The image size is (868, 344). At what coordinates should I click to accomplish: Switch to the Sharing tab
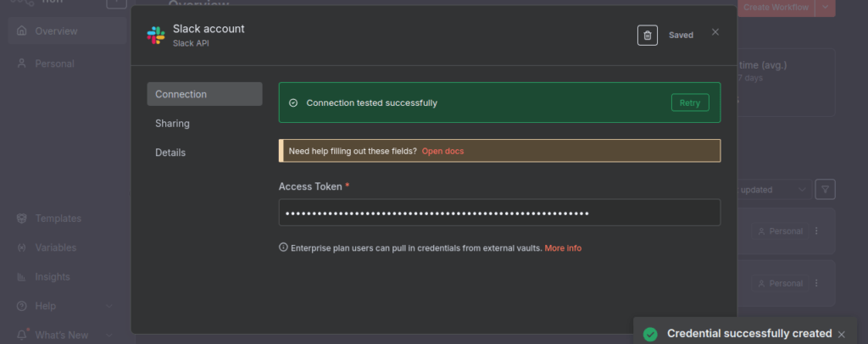point(172,124)
